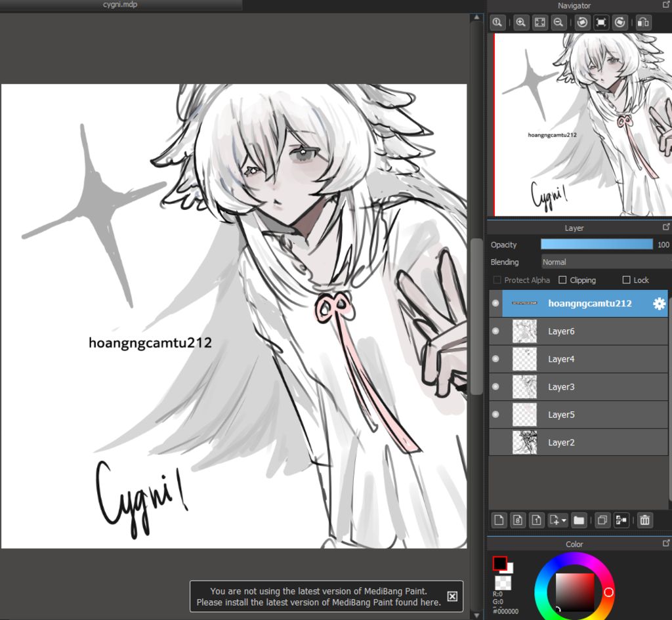
Task: Hide the hoangngcamtu212 layer
Action: coord(495,303)
